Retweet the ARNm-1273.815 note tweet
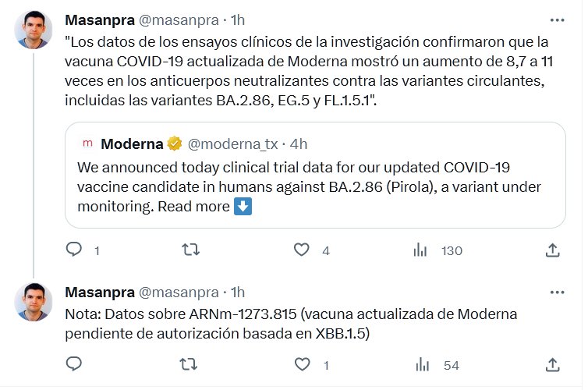Image resolution: width=588 pixels, height=390 pixels. coord(190,364)
